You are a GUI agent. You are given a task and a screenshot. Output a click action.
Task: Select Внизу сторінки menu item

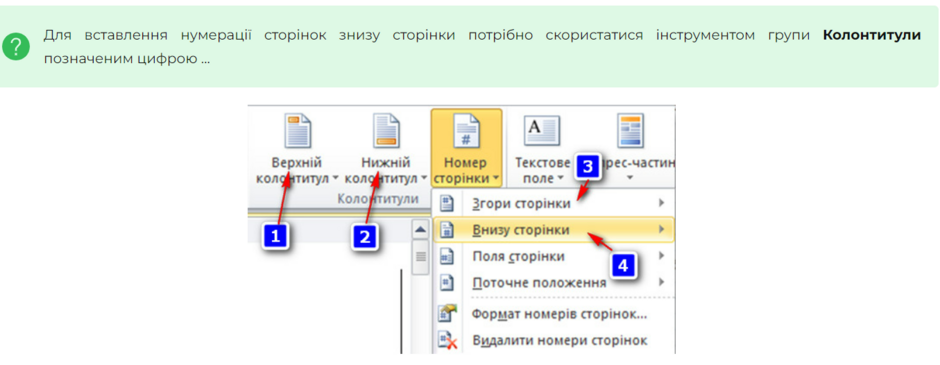coord(554,230)
